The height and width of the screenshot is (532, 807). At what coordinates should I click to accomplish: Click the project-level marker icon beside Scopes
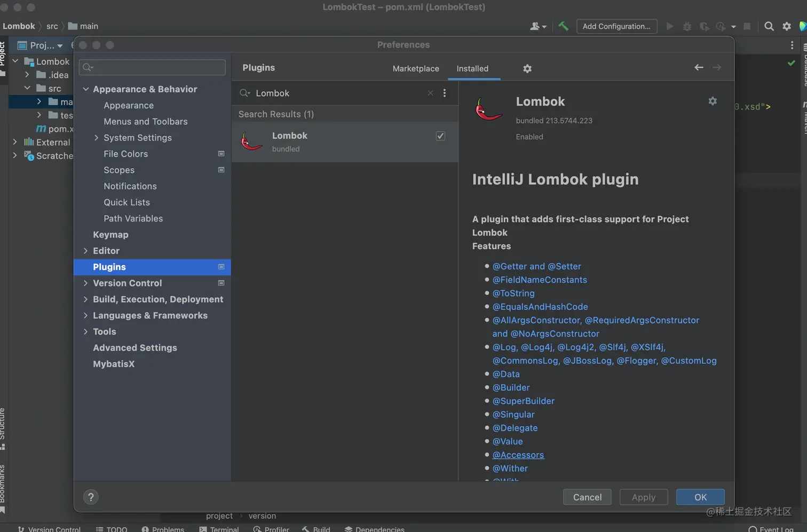(x=221, y=170)
